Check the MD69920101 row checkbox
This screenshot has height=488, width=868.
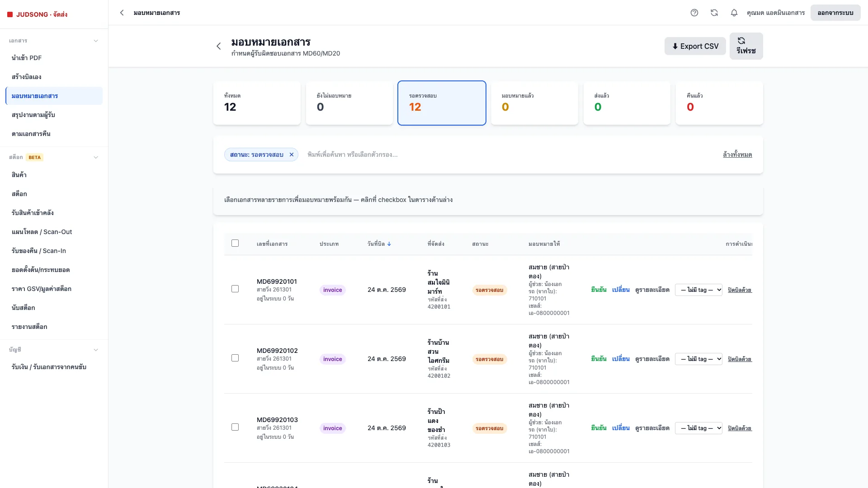(235, 289)
